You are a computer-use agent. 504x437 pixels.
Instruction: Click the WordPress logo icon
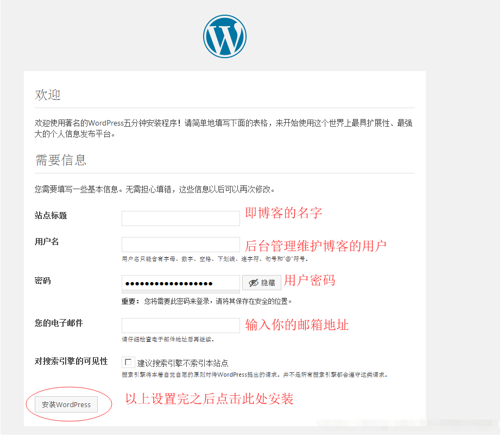pyautogui.click(x=225, y=36)
